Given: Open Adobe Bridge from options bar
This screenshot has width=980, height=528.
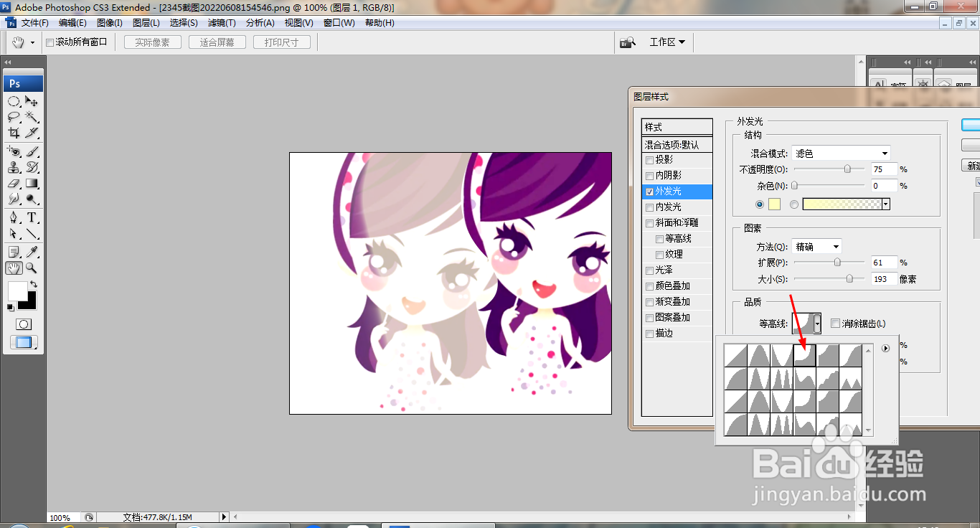Looking at the screenshot, I should click(x=628, y=42).
